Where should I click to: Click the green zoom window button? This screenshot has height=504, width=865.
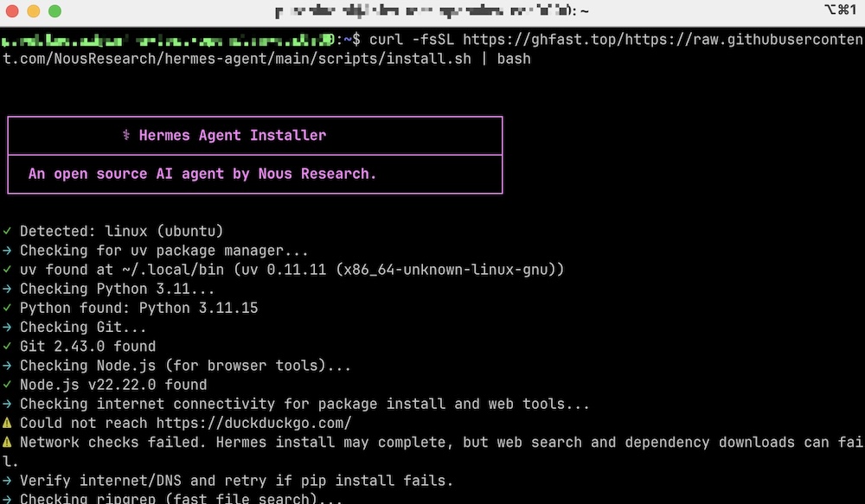click(54, 11)
